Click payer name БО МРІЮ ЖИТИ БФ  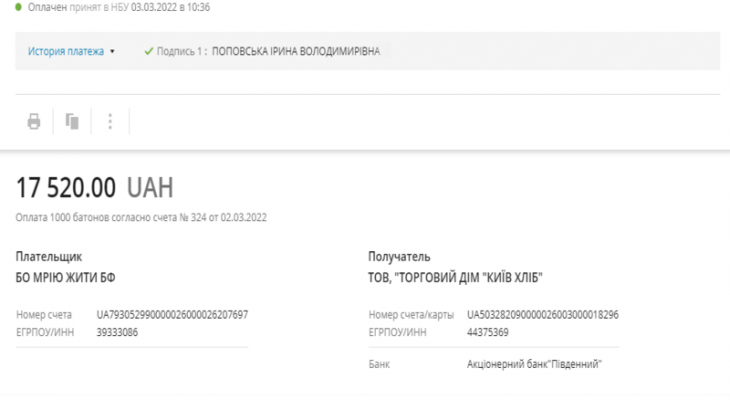coord(65,278)
